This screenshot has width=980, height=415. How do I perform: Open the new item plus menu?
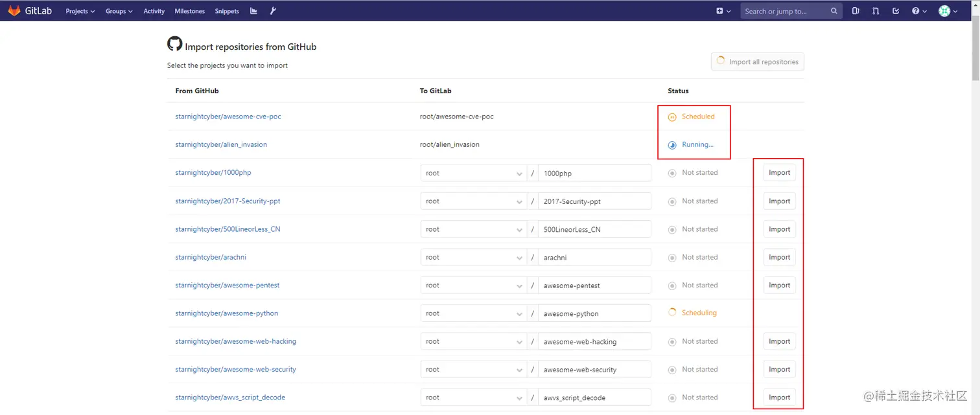pyautogui.click(x=723, y=11)
